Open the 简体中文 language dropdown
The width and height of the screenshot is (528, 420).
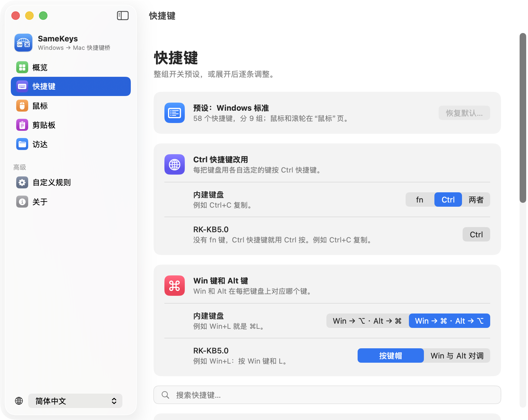point(75,401)
